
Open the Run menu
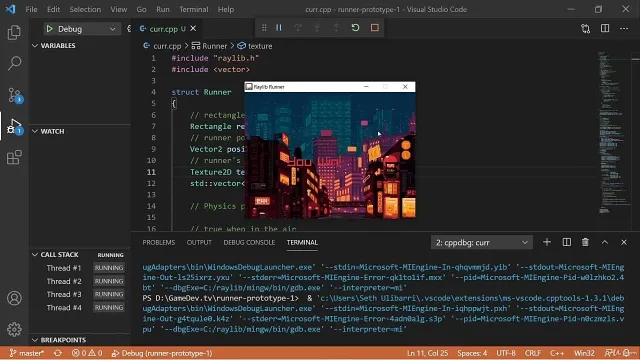click(x=163, y=9)
